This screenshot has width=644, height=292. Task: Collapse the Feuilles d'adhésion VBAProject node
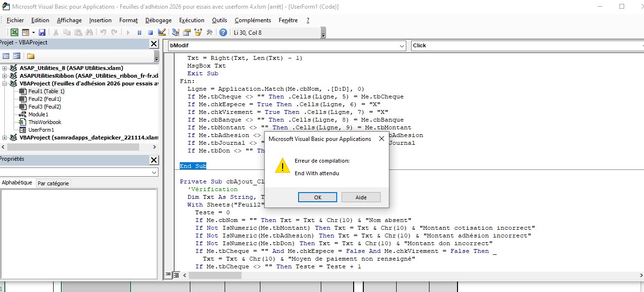click(x=5, y=83)
